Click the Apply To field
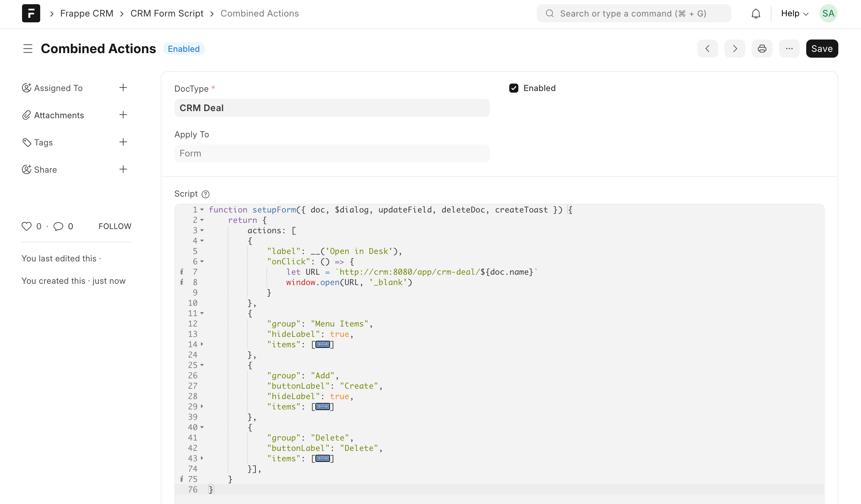The image size is (861, 504). 332,154
